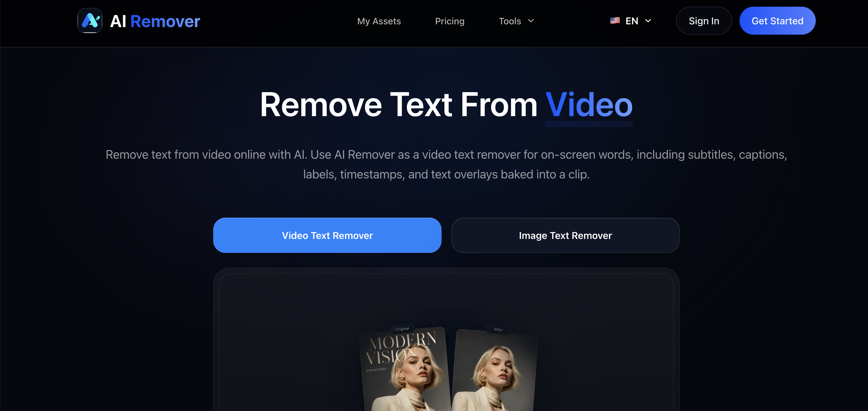Expand the Tools dropdown chevron

(x=531, y=21)
